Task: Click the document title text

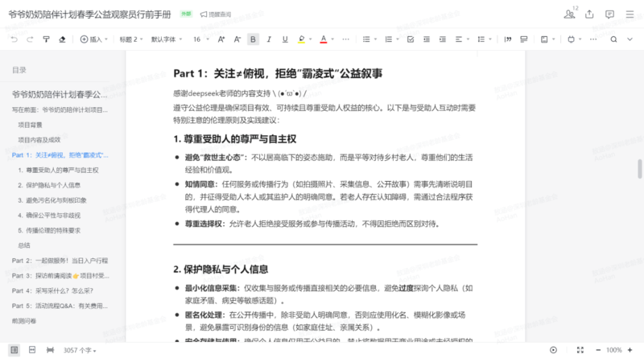Action: 89,14
